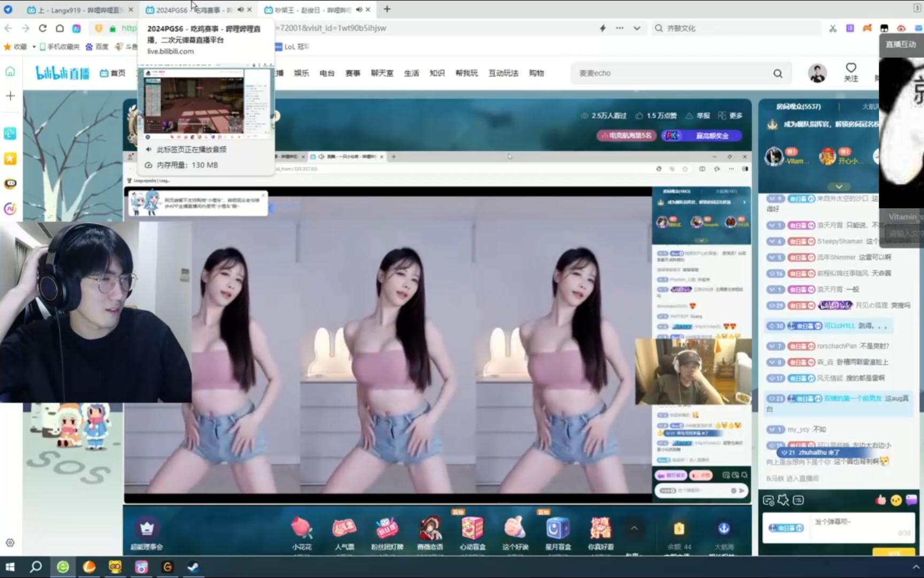The image size is (924, 578).
Task: Click the lightning speed-mode icon in address bar
Action: coord(603,28)
